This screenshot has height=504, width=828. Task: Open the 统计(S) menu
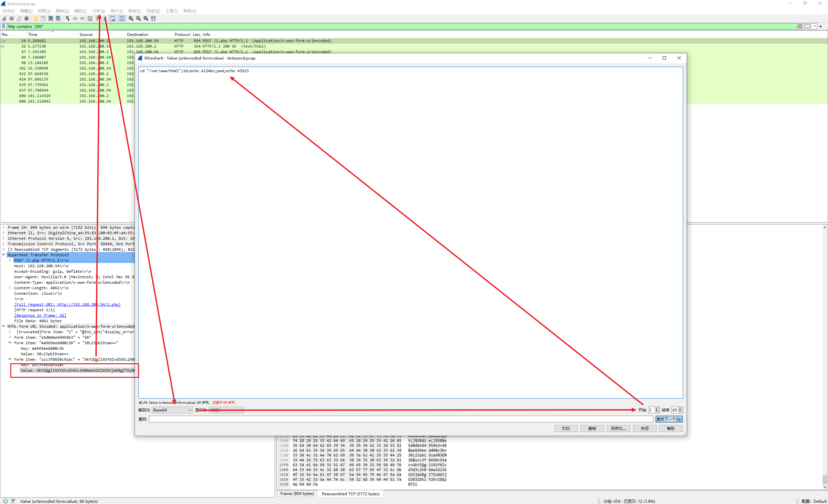pyautogui.click(x=117, y=11)
